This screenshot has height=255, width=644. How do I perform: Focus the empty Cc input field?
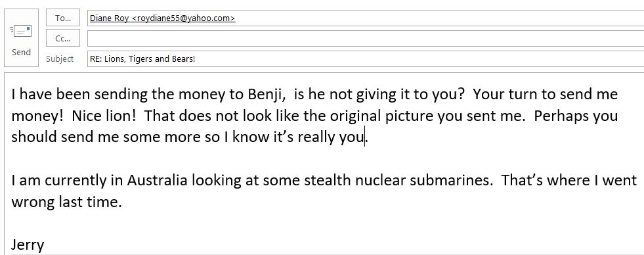tap(366, 38)
